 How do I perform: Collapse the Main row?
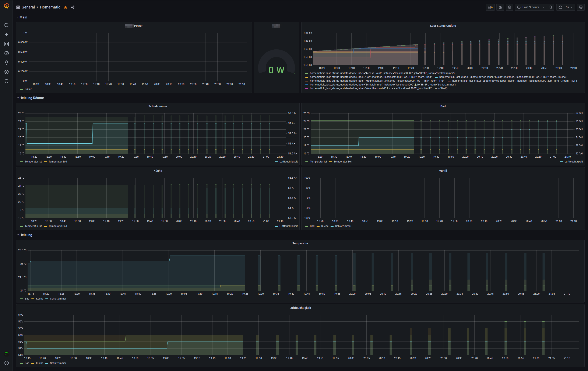22,17
